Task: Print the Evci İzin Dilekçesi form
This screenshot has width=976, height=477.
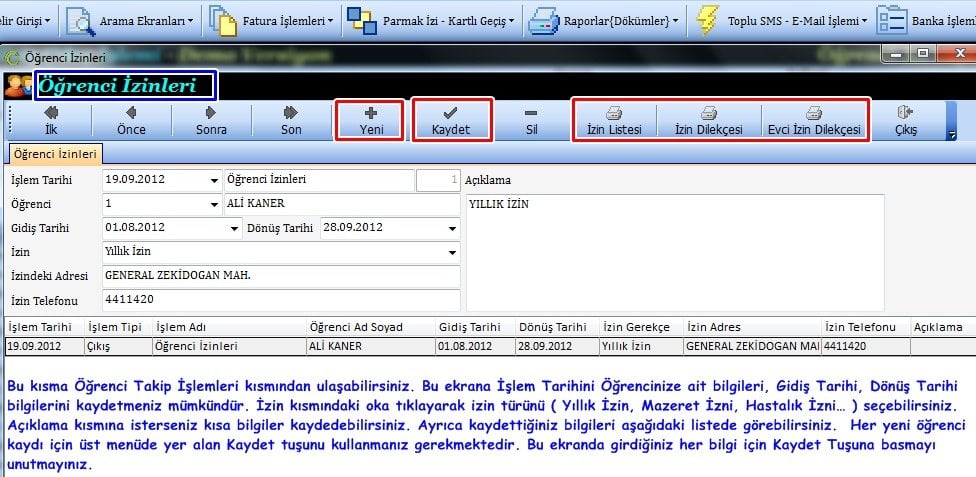Action: [813, 120]
